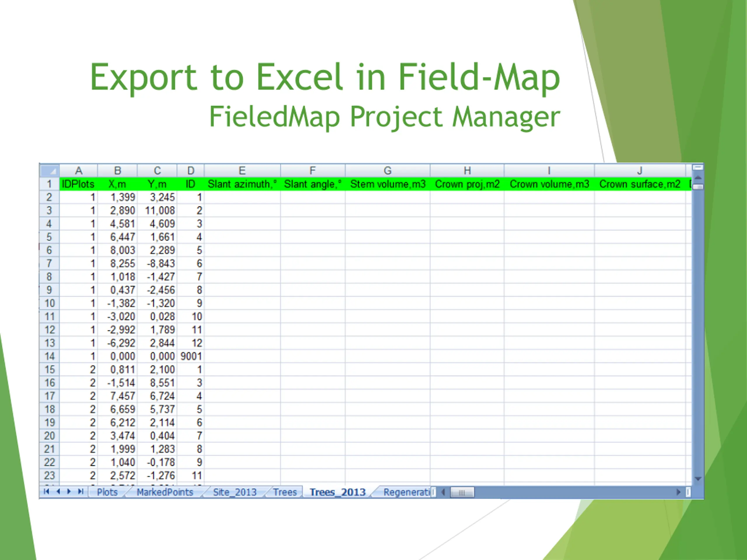
Task: Click horizontal scrollbar left arrow
Action: tap(443, 492)
